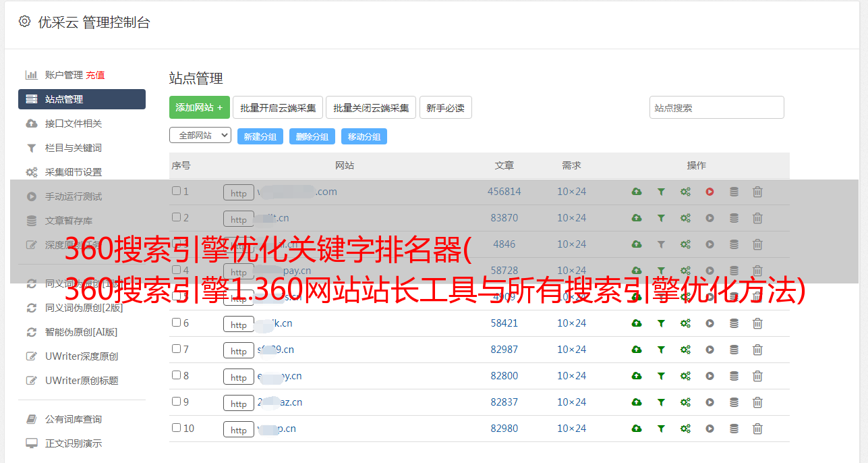Delete site in row 1 via trash icon
This screenshot has height=463, width=868.
click(x=757, y=192)
